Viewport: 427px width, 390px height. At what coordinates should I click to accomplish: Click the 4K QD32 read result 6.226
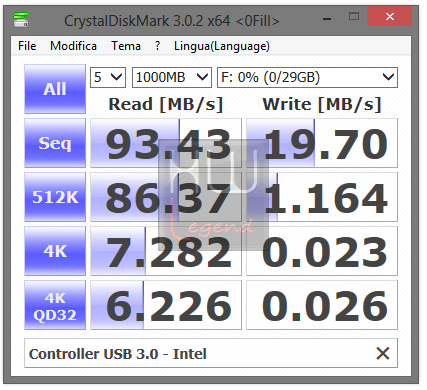click(x=166, y=305)
